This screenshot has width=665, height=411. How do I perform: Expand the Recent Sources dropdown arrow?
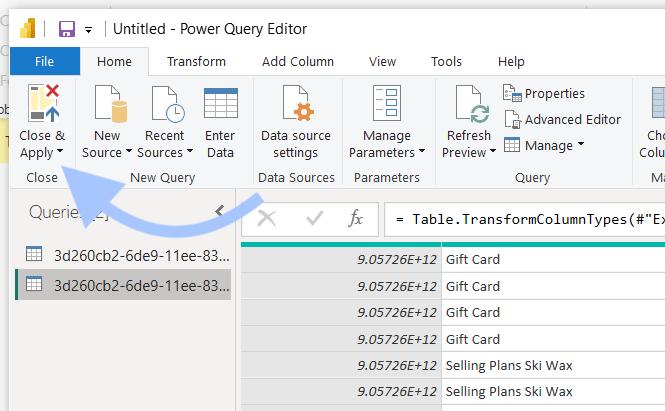(x=190, y=151)
